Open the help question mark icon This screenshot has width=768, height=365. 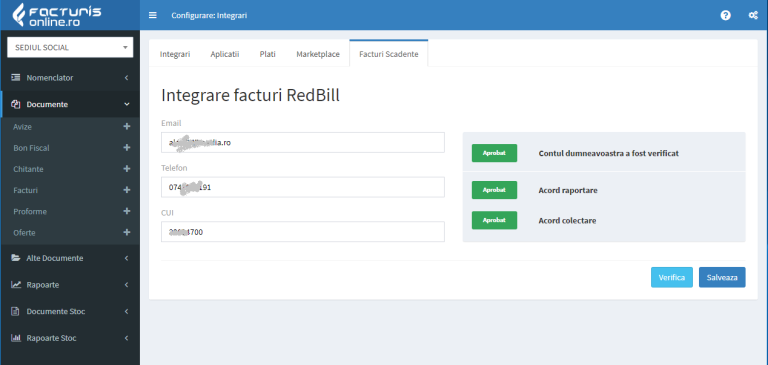(x=725, y=15)
